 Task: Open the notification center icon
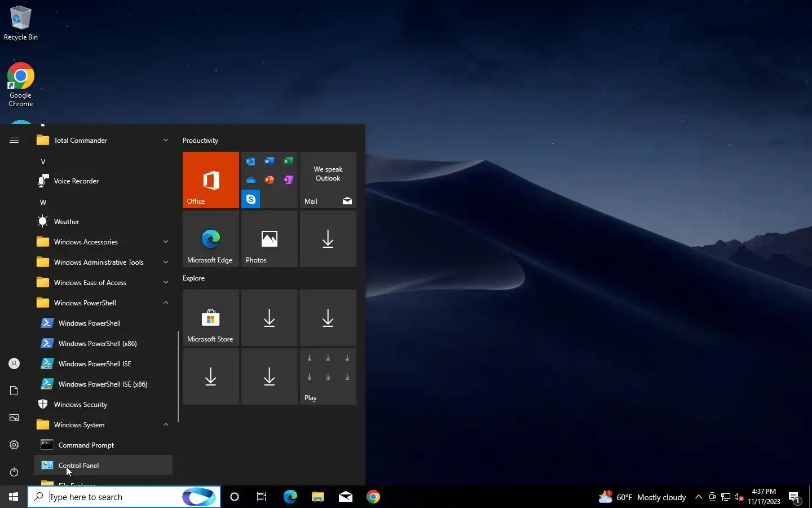coord(795,497)
